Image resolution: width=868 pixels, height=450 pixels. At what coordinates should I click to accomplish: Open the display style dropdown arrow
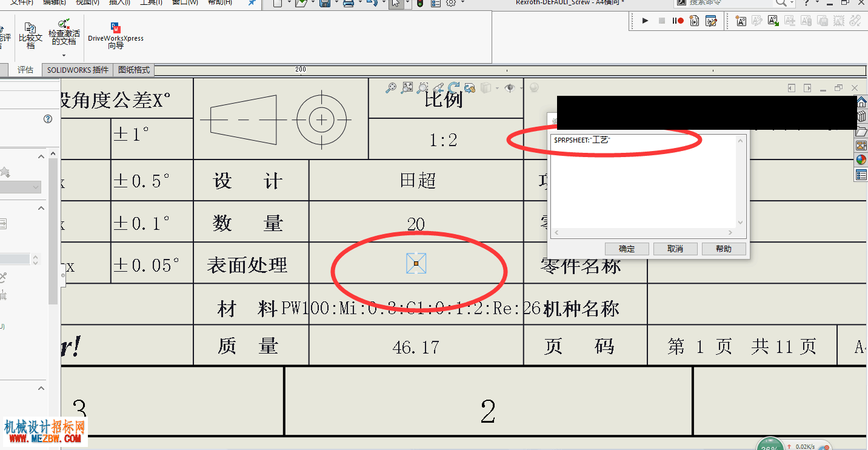tap(497, 88)
